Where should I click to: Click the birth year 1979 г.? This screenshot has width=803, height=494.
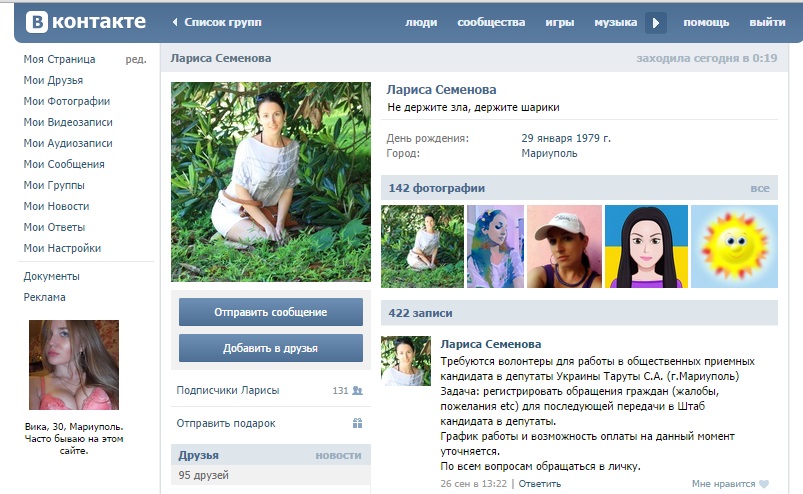(594, 138)
